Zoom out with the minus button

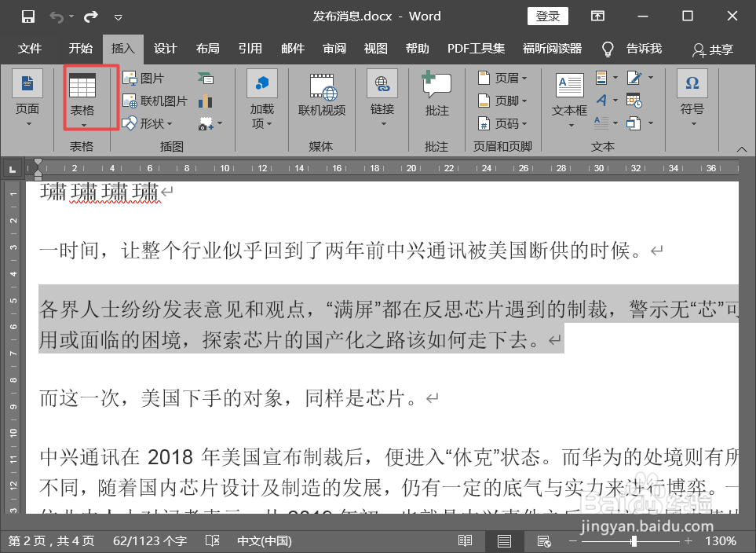pyautogui.click(x=572, y=541)
